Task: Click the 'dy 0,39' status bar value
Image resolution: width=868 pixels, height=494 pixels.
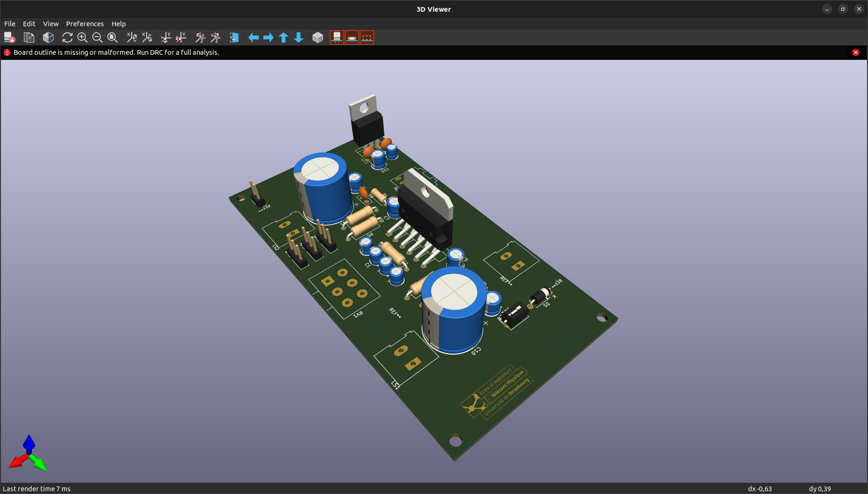Action: click(820, 489)
